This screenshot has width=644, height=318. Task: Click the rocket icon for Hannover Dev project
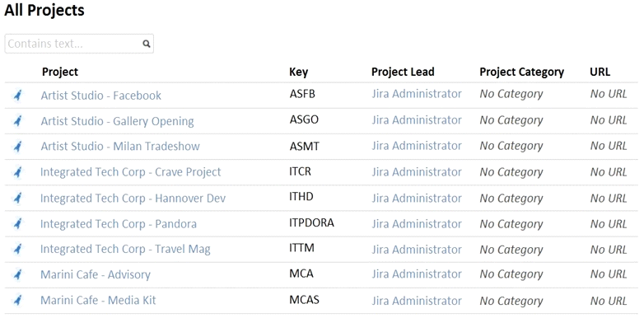[17, 199]
